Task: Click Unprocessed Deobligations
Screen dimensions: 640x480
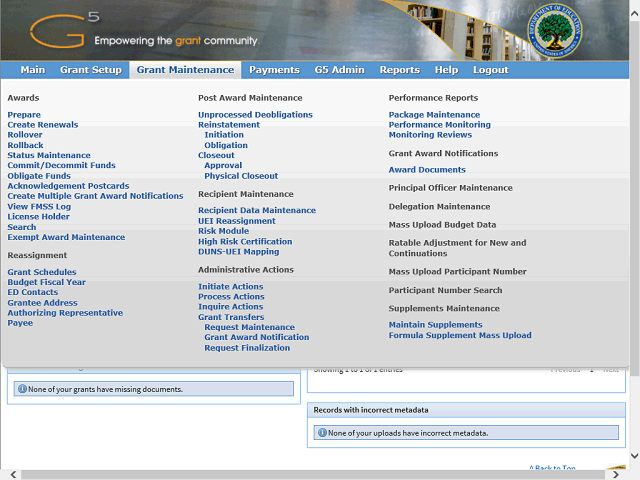Action: coord(256,115)
